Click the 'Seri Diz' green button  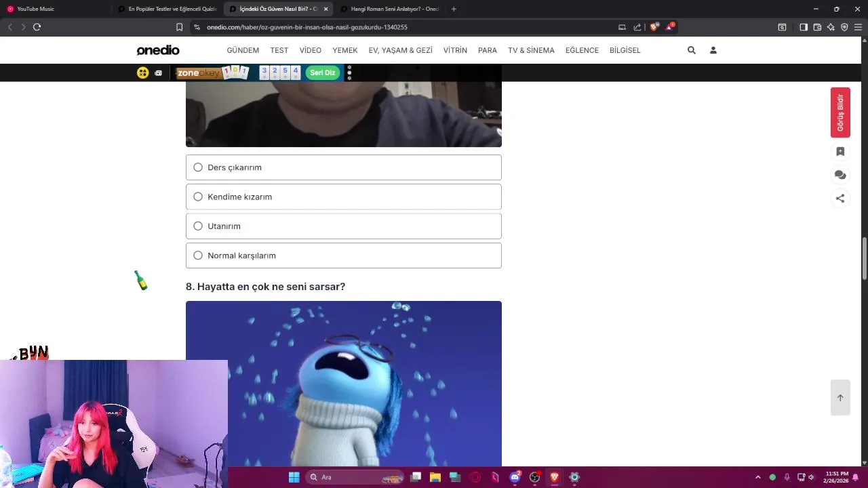tap(323, 73)
